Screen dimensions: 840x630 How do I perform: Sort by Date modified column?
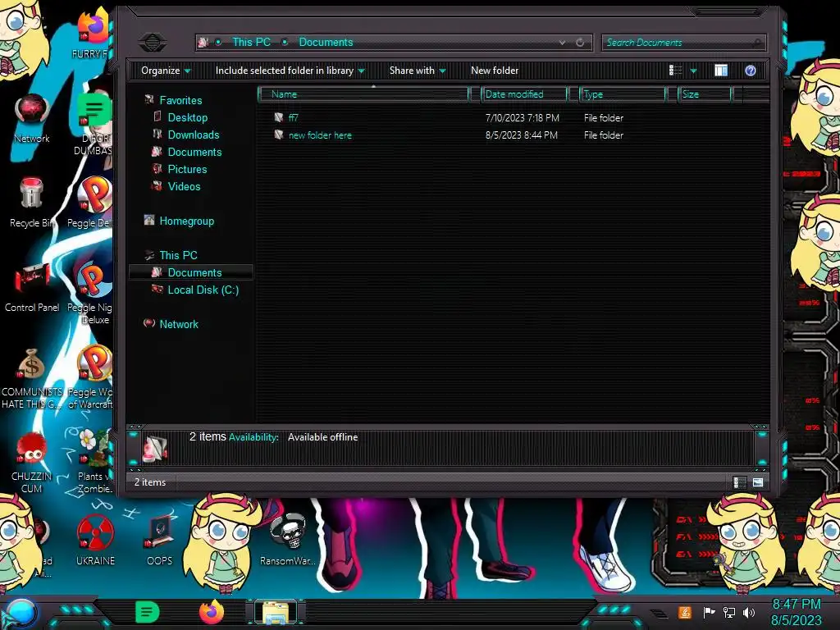(523, 94)
